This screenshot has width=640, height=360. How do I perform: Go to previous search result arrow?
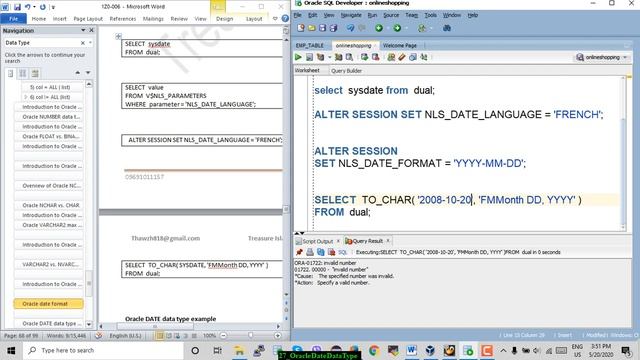pos(78,73)
